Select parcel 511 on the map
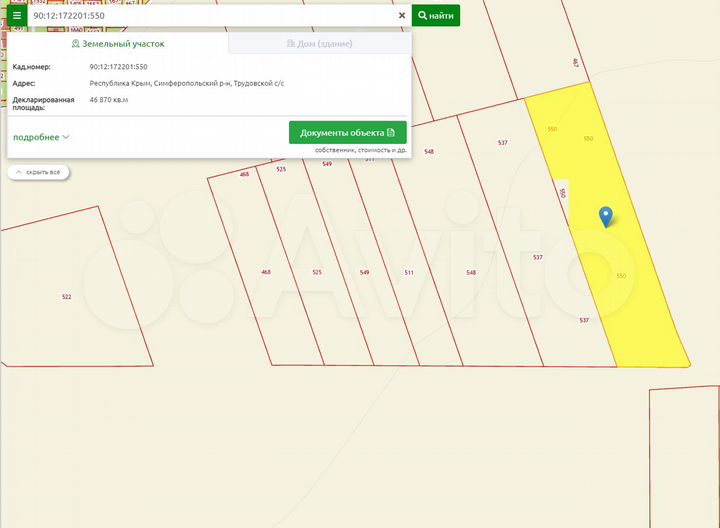The width and height of the screenshot is (720, 528). pyautogui.click(x=408, y=272)
